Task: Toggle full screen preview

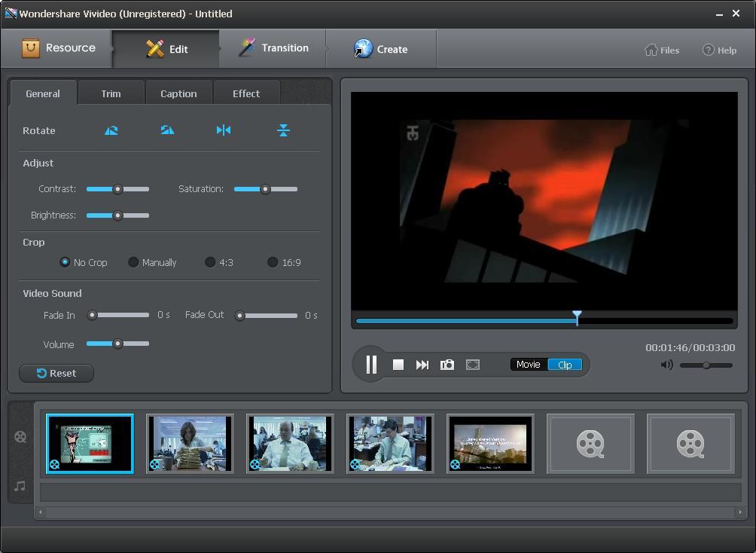Action: 473,365
